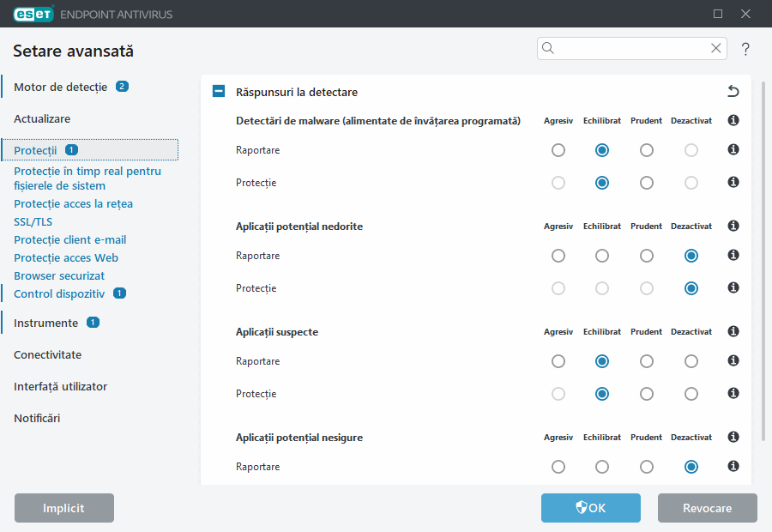Go to Control dispozitiv settings
Screen dimensions: 772x532
[x=58, y=293]
